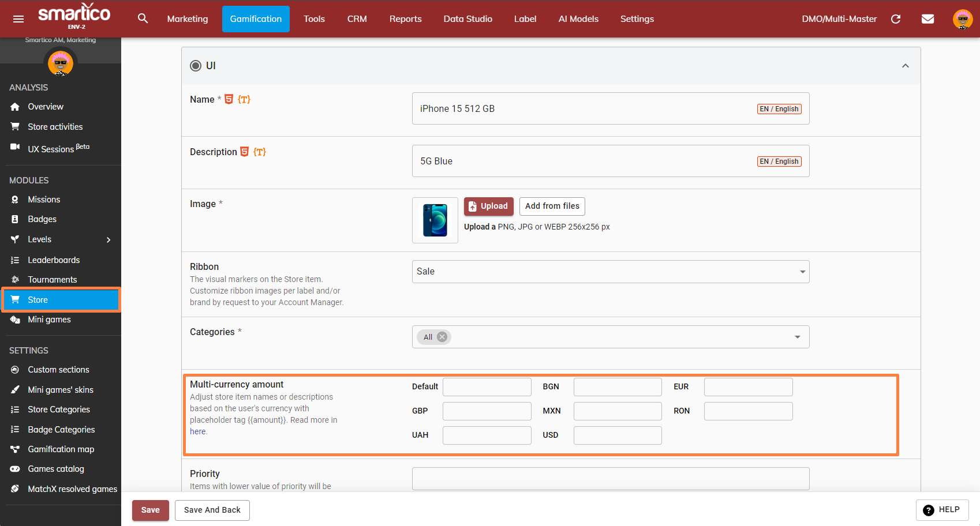Screen dimensions: 980x526
Task: Click the refresh icon in header
Action: [x=896, y=19]
